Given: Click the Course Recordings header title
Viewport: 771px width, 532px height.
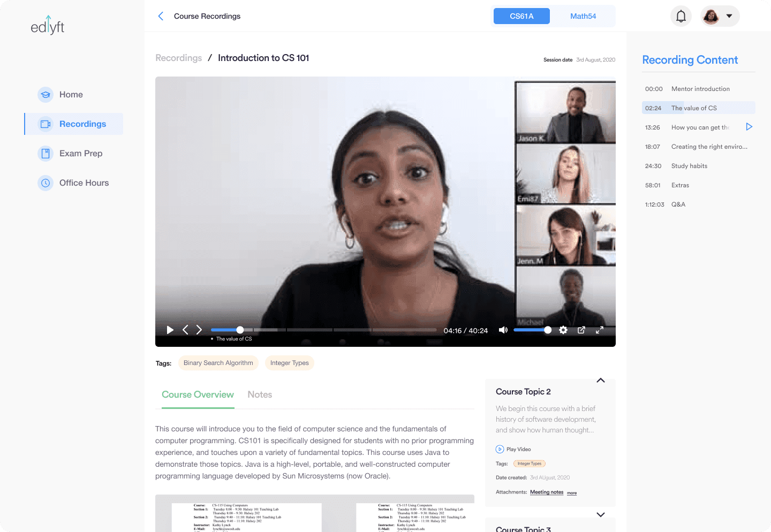Looking at the screenshot, I should [207, 16].
